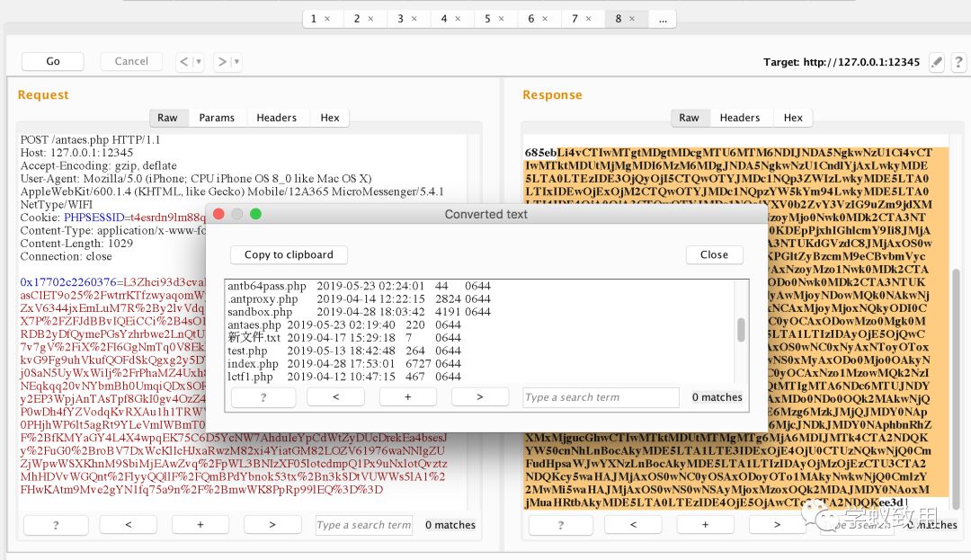Viewport: 971px width, 560px height.
Task: Click response panel previous match '<' button
Action: click(x=633, y=525)
